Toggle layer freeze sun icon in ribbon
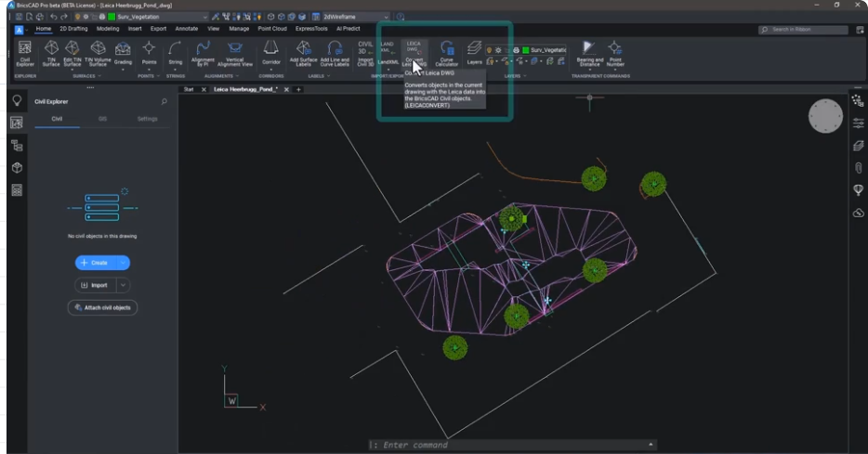This screenshot has height=454, width=868. [499, 49]
